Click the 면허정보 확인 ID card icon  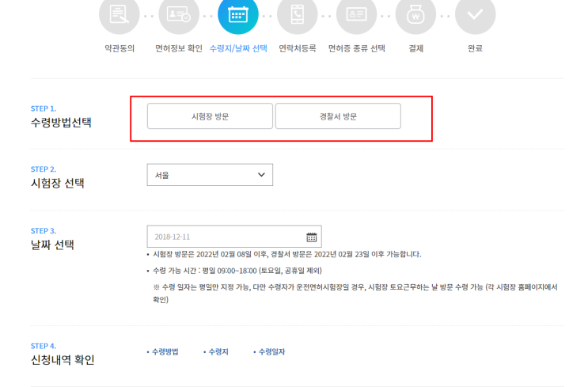tap(179, 14)
